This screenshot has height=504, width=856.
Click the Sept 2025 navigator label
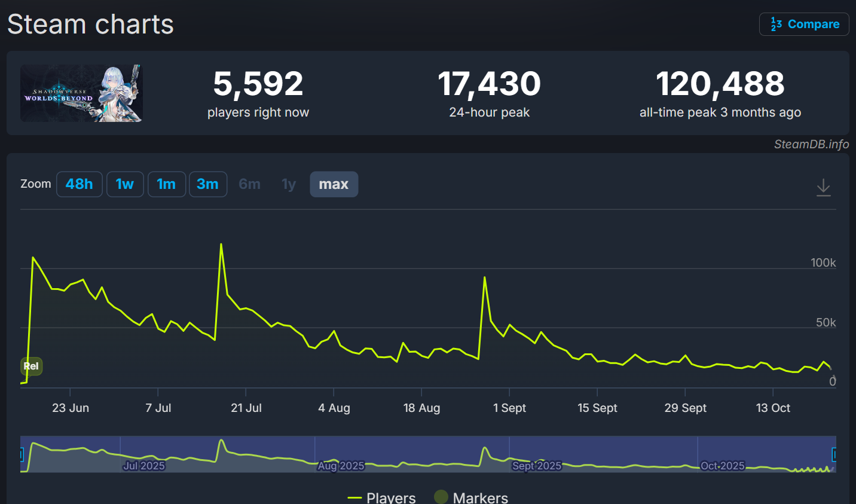537,466
